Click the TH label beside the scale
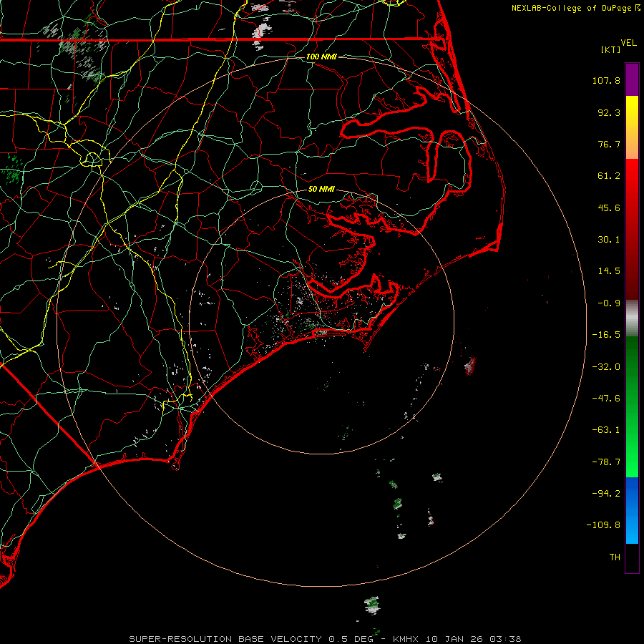 coord(614,556)
